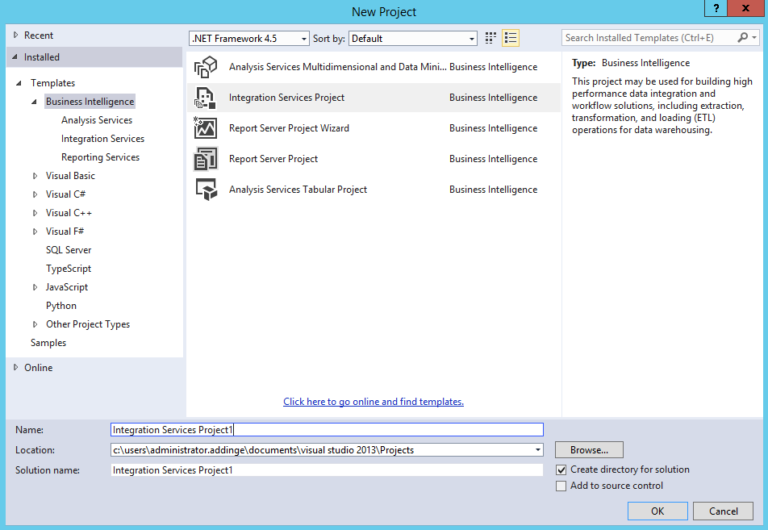Screen dimensions: 768x530
Task: Expand the JavaScript node
Action: pyautogui.click(x=35, y=288)
